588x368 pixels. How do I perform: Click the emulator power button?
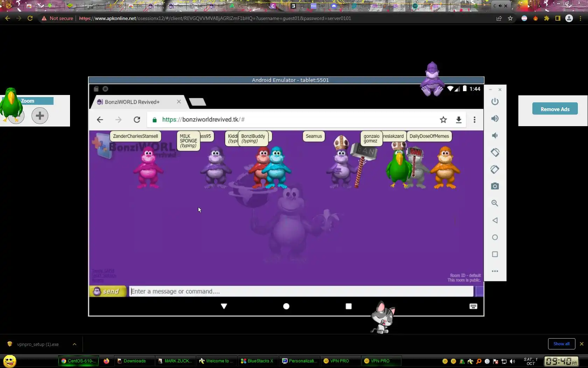point(495,102)
